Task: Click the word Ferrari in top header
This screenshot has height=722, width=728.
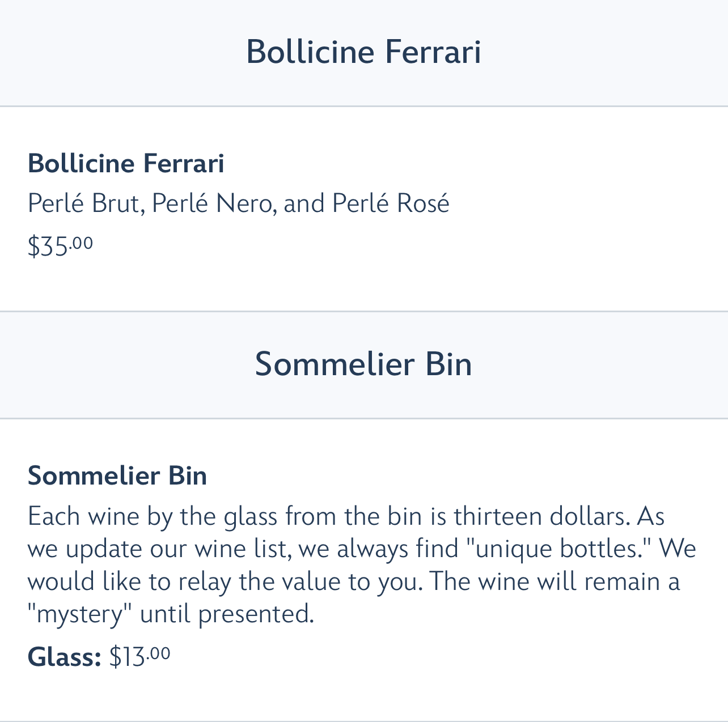Action: tap(433, 52)
